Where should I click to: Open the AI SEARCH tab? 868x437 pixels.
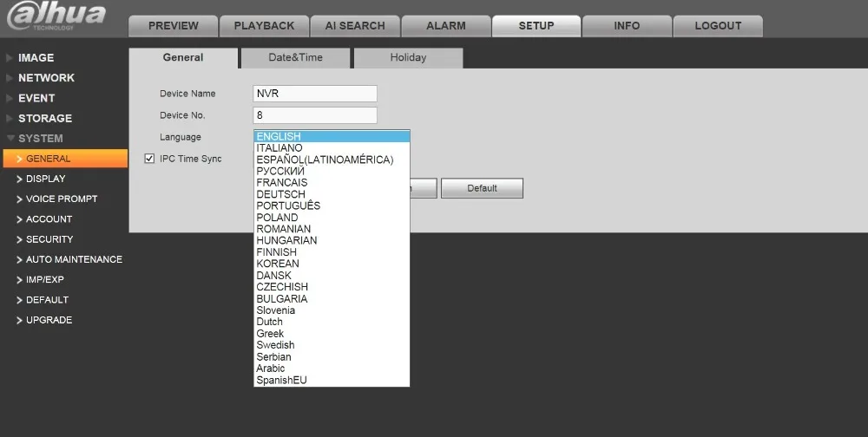pos(355,26)
